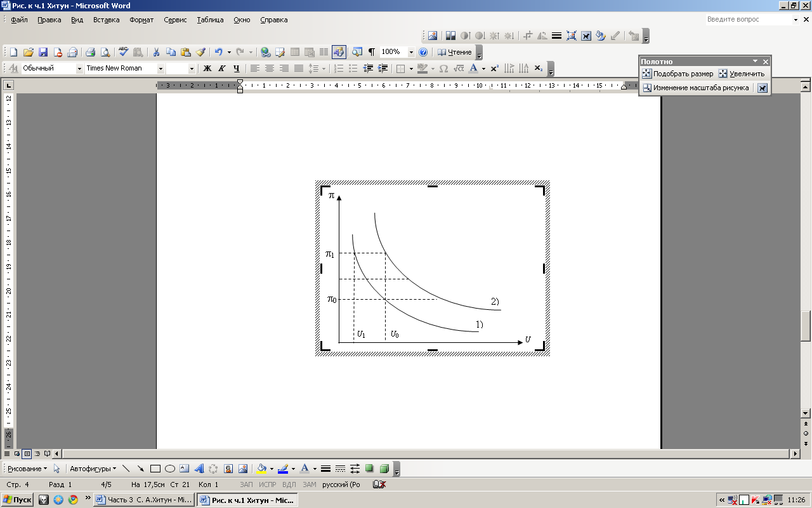Screen dimensions: 812x508
Task: Open print preview
Action: pos(105,52)
